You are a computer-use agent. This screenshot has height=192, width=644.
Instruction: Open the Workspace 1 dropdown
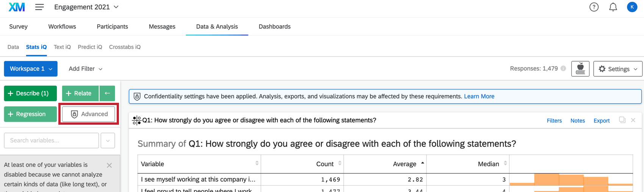(x=31, y=69)
